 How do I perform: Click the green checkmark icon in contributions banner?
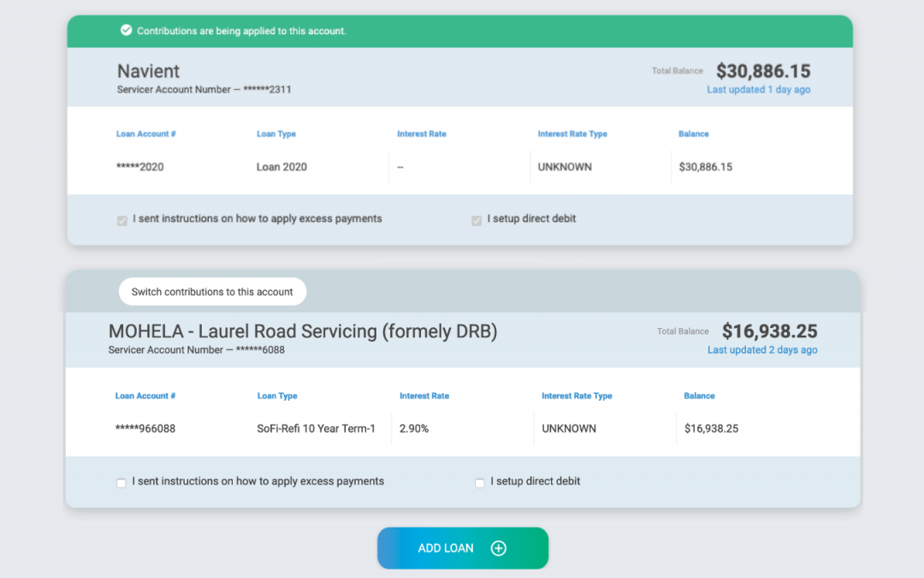tap(126, 30)
